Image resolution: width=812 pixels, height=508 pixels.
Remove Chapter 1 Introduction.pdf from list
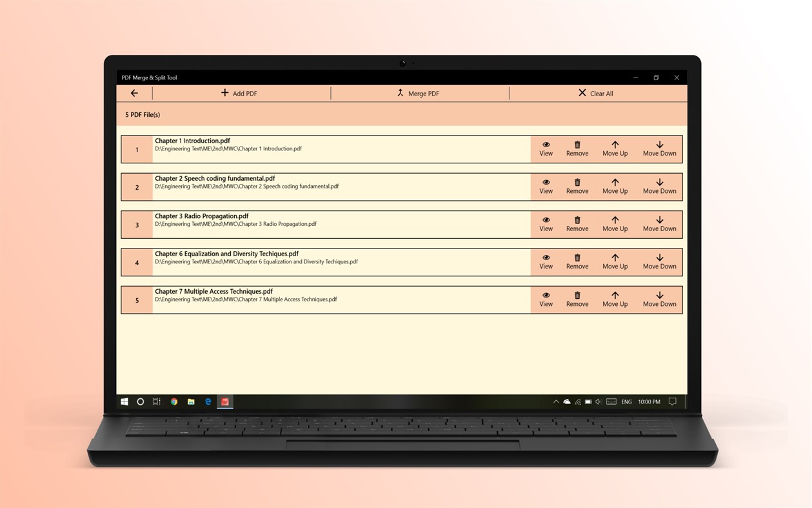click(x=577, y=148)
